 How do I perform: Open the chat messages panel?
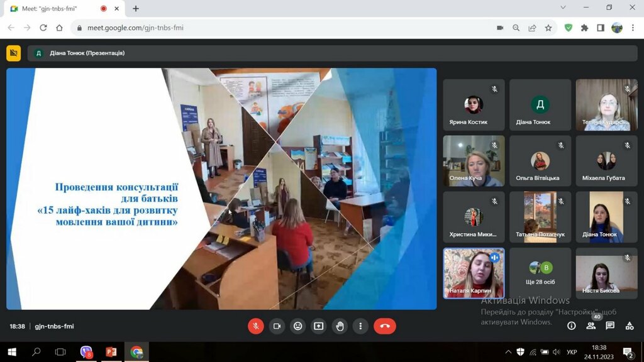tap(610, 326)
